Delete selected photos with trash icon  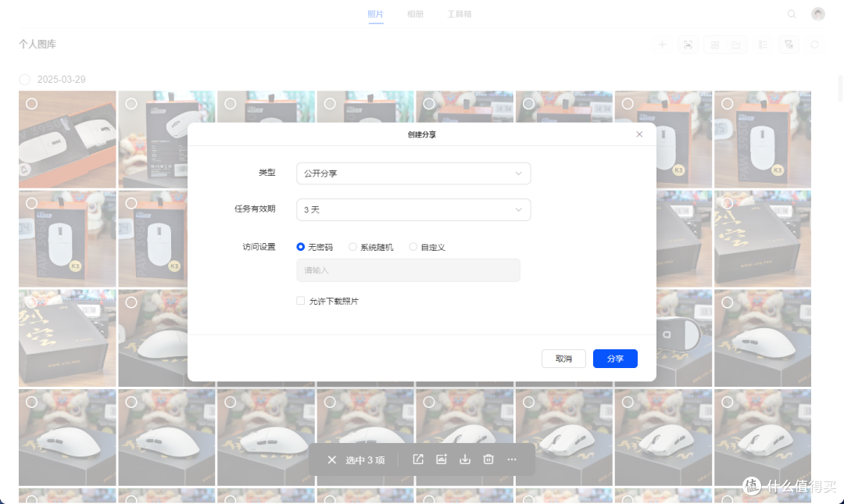point(488,459)
